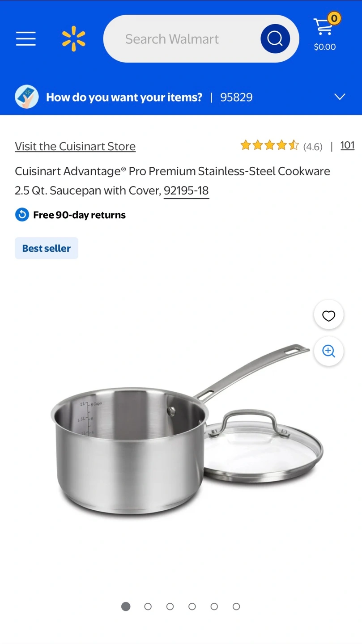362x644 pixels.
Task: Expand the How do you want your items chevron
Action: pos(340,97)
